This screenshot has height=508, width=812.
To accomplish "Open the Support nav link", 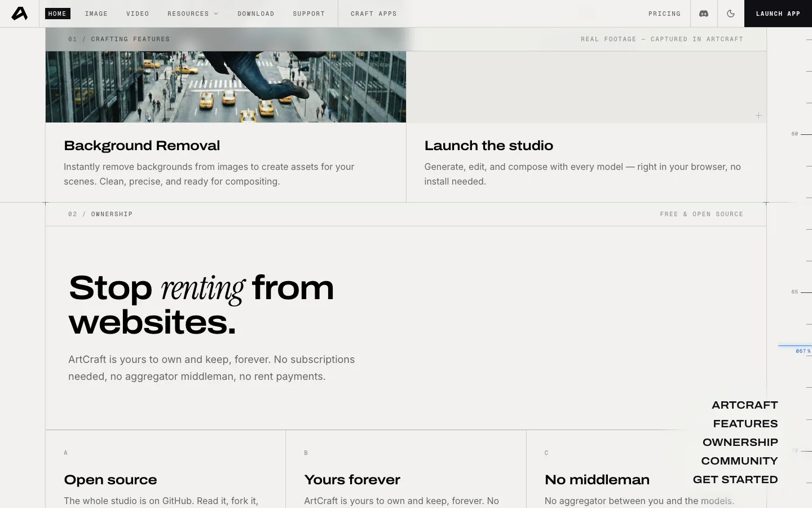I will [309, 14].
